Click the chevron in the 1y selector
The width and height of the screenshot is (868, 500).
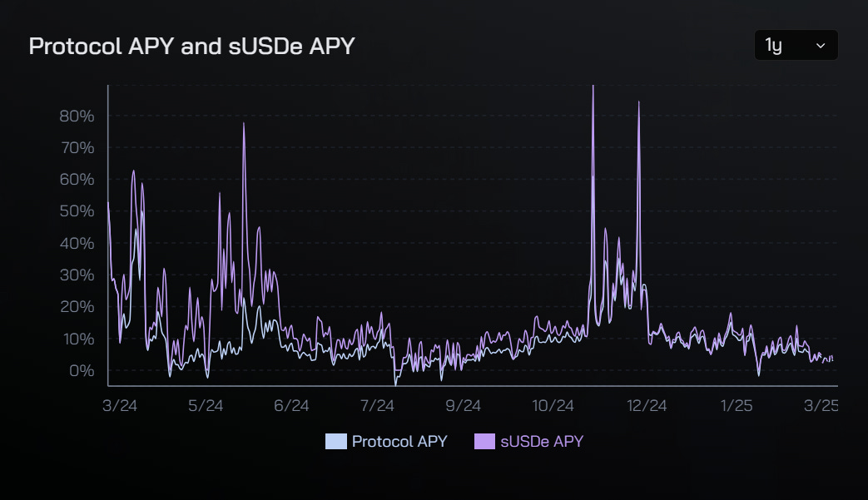[x=821, y=46]
